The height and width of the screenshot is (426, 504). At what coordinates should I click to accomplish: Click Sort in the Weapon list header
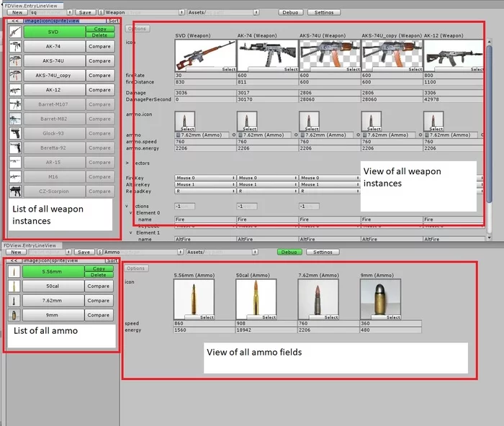click(113, 21)
